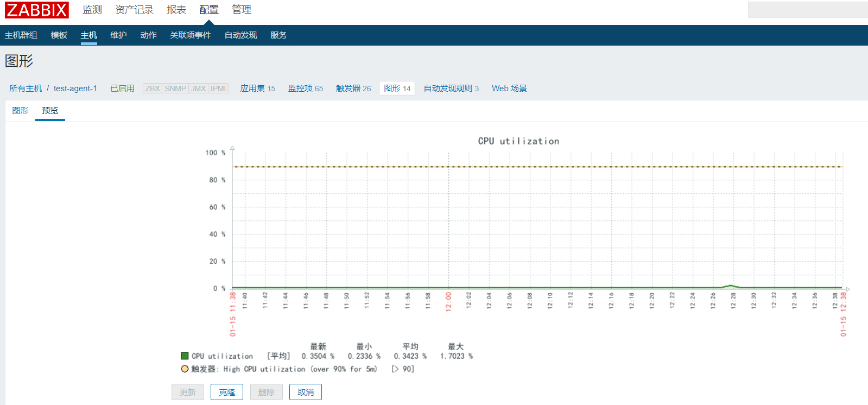The height and width of the screenshot is (405, 868).
Task: Open the Web 场景 link
Action: point(509,88)
